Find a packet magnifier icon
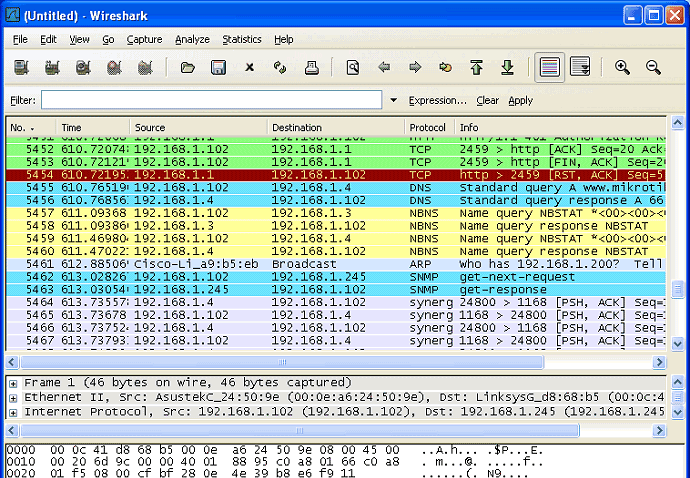The height and width of the screenshot is (478, 690). coord(352,67)
